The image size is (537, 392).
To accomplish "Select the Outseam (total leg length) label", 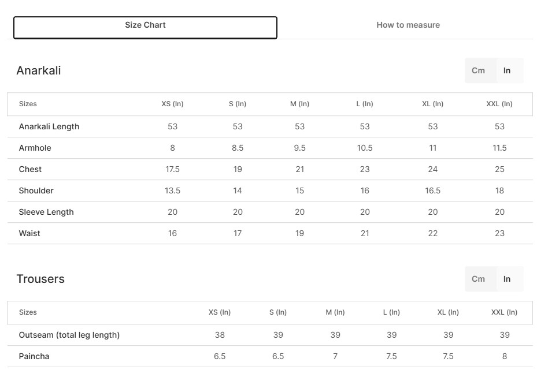I will click(x=69, y=335).
